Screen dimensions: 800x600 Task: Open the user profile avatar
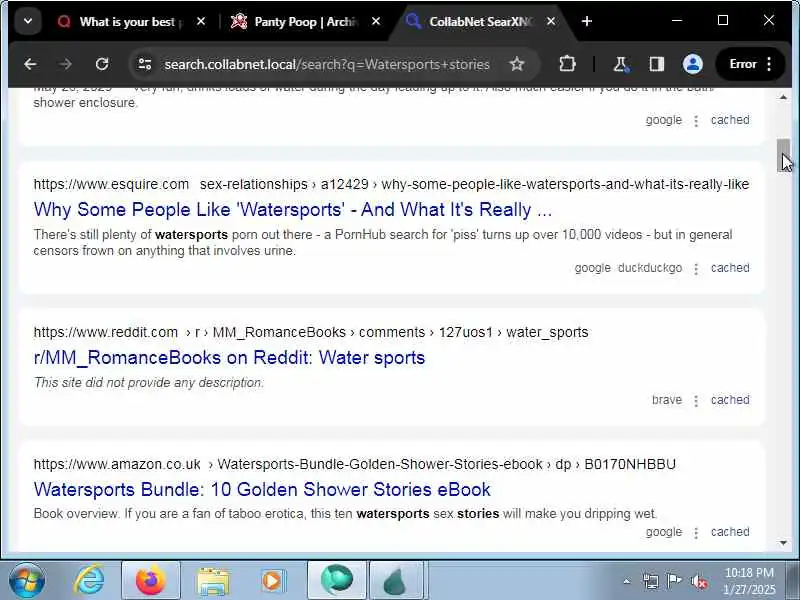692,64
